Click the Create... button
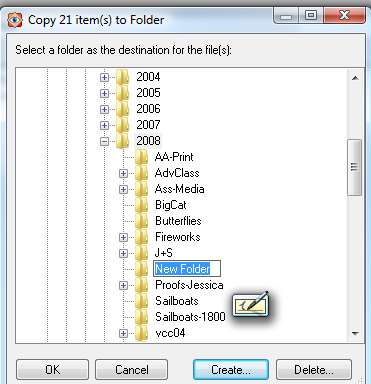 coord(231,370)
